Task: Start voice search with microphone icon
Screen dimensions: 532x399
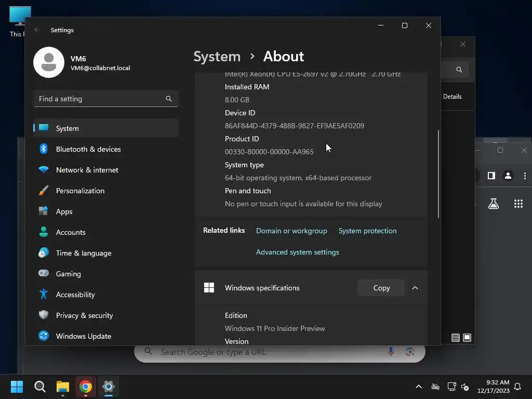Action: [391, 352]
